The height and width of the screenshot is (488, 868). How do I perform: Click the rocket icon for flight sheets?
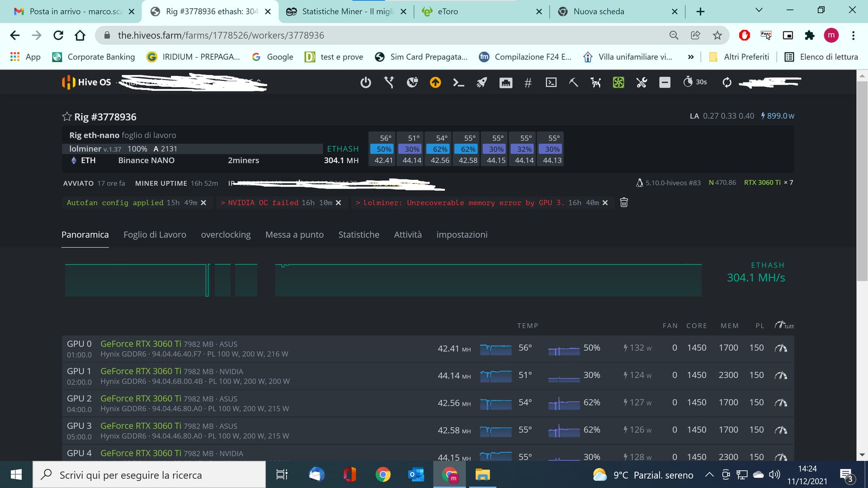tap(482, 82)
